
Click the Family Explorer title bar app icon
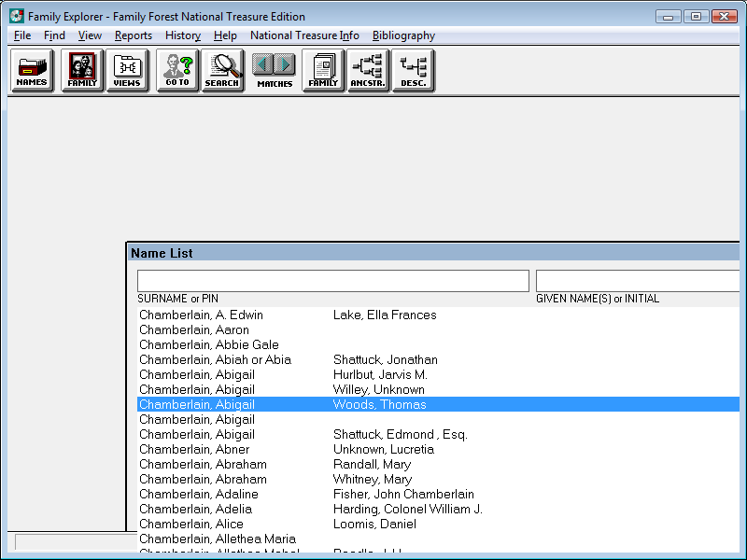17,16
